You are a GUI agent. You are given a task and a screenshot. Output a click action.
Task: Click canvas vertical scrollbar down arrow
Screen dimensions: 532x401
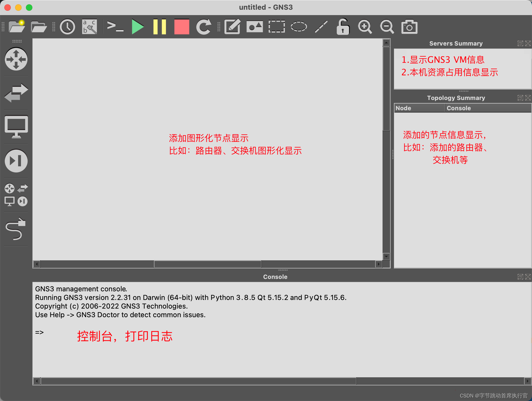click(x=386, y=257)
